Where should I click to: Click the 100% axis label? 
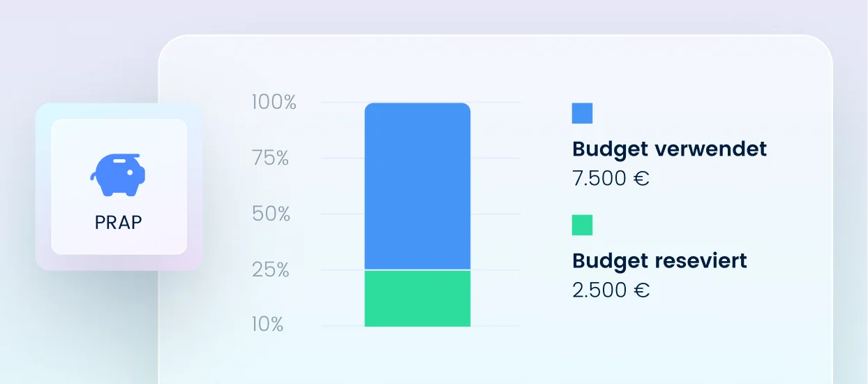(274, 103)
